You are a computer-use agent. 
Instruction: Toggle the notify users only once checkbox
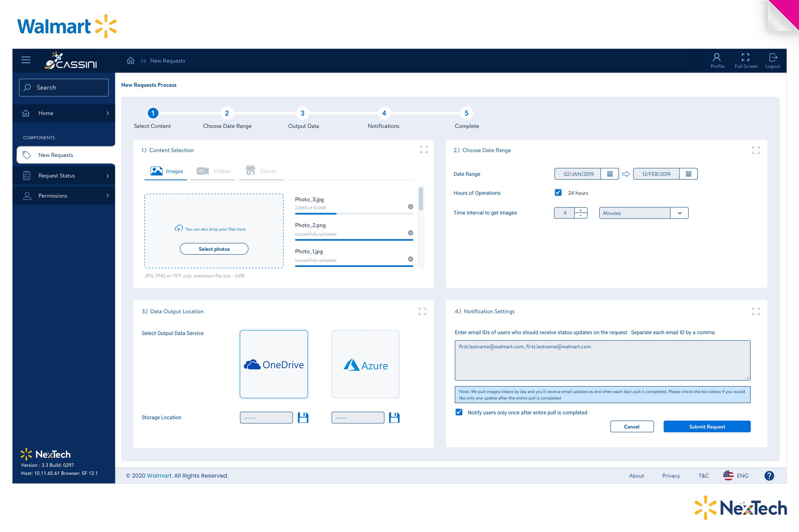[x=459, y=412]
